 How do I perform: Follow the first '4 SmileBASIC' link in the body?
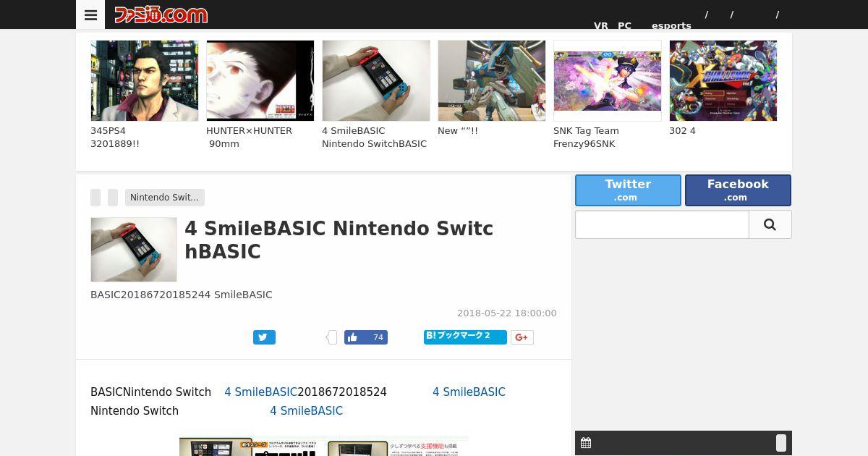(260, 392)
